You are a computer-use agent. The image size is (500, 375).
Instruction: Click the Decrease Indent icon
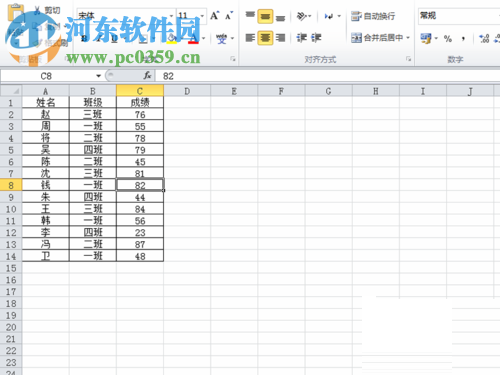302,38
